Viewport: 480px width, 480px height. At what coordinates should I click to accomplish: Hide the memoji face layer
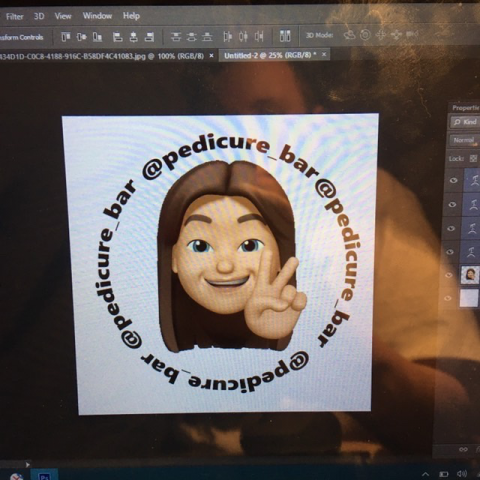(x=449, y=275)
